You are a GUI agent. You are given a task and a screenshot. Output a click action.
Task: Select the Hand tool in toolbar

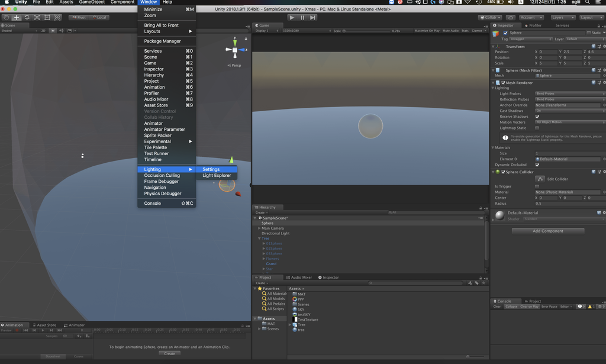(7, 17)
